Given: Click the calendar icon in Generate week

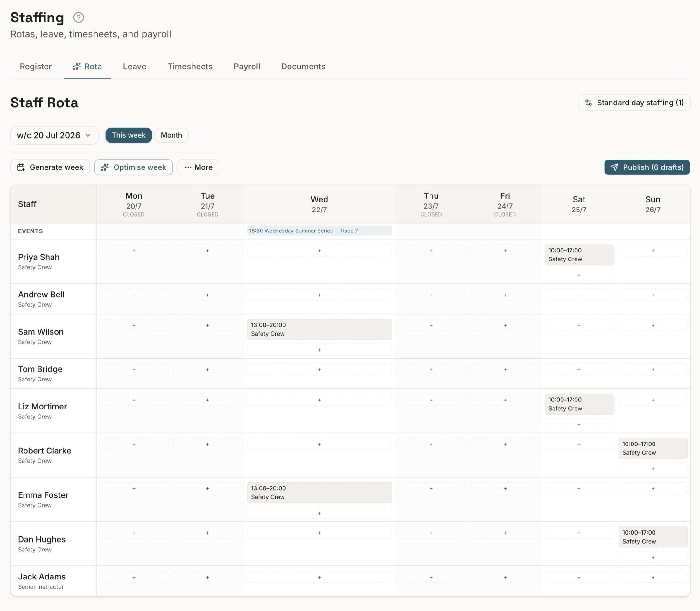Looking at the screenshot, I should click(21, 167).
